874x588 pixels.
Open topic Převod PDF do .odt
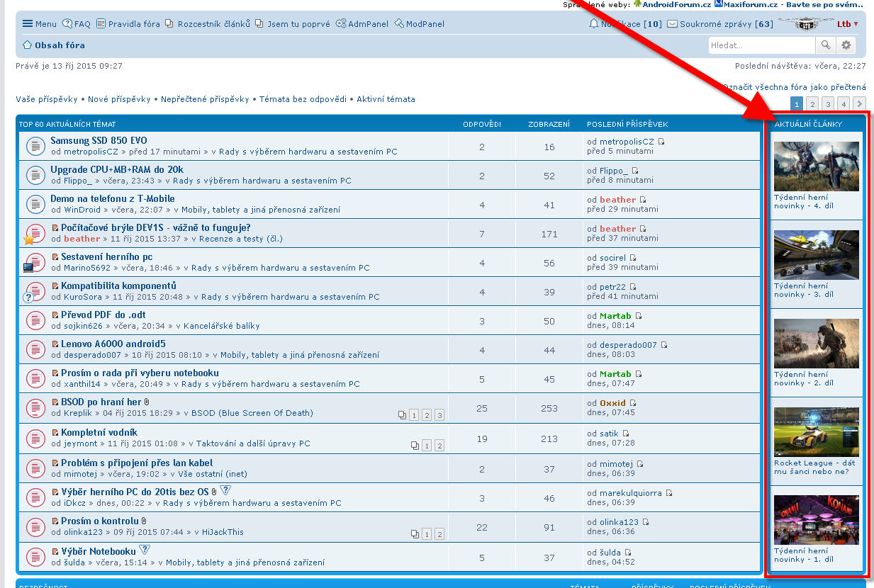103,315
